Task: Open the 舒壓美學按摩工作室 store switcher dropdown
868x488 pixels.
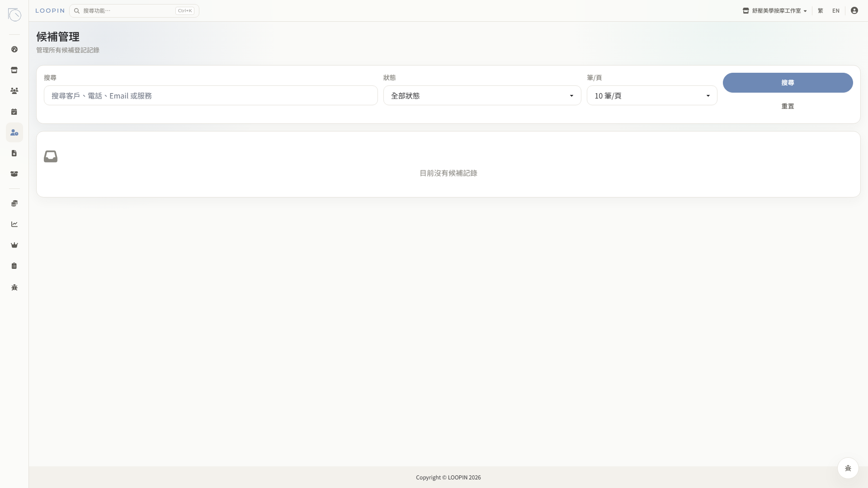Action: [x=775, y=11]
